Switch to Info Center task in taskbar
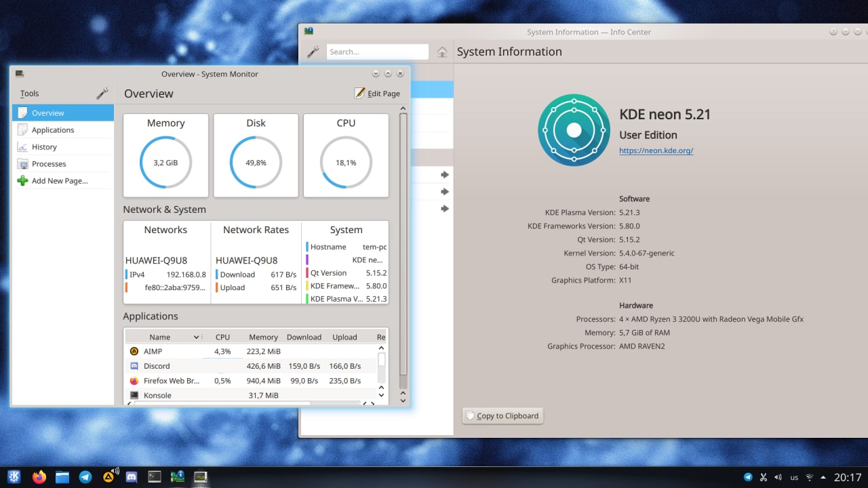868x488 pixels. 178,477
